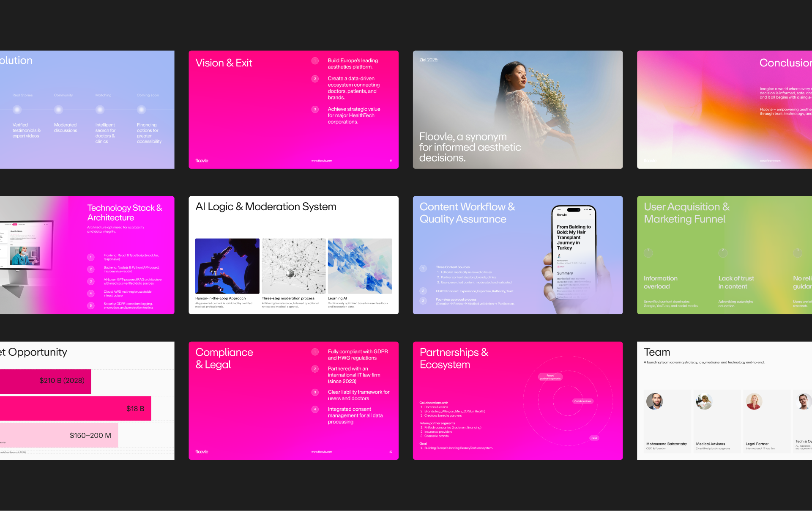Click floovle logo on Vision & Exit slide
812x511 pixels.
tap(202, 161)
